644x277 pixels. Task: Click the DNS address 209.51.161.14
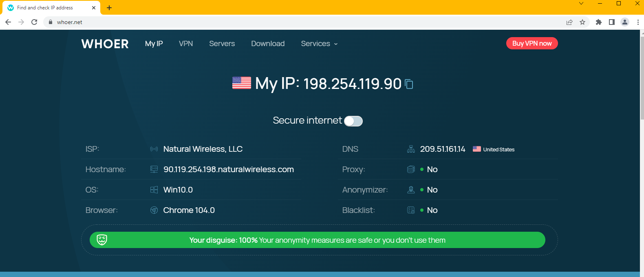[443, 149]
